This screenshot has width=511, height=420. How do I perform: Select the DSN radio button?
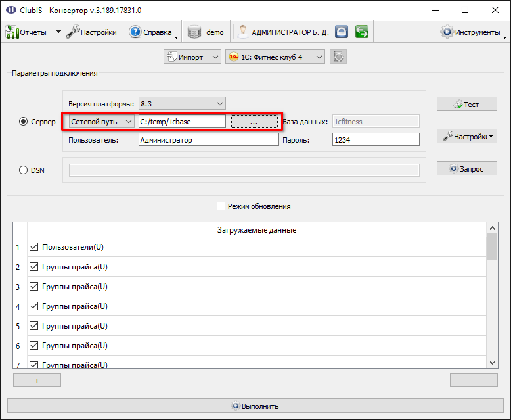[23, 170]
